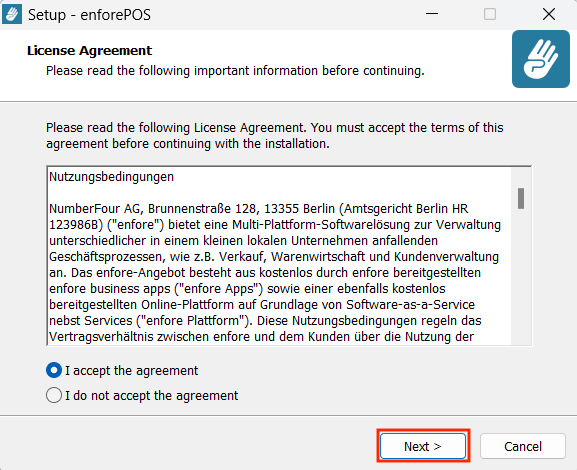Screen dimensions: 577x470
Task: Click the greyed-out maximize window button
Action: (490, 14)
